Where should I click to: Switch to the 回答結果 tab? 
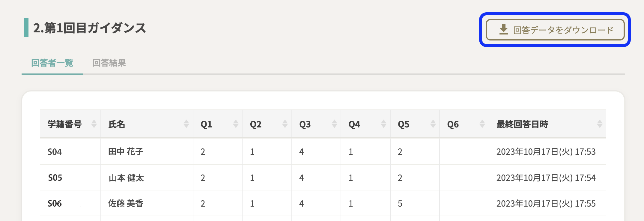[109, 63]
